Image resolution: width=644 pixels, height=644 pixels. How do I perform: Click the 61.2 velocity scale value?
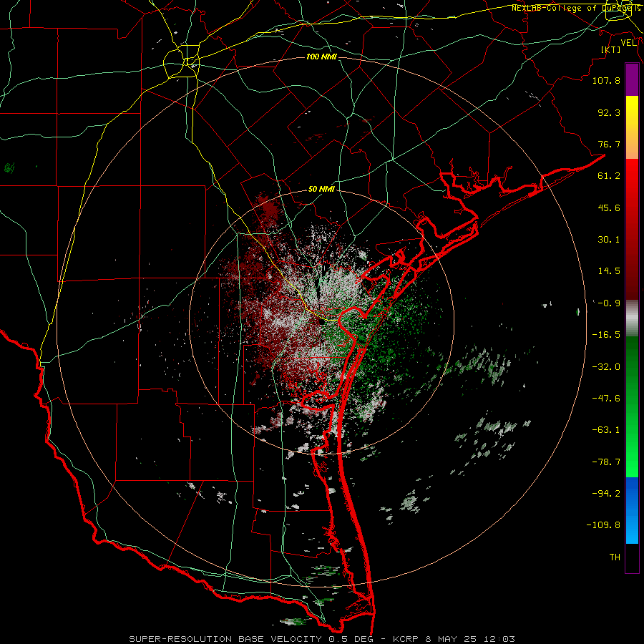(609, 176)
